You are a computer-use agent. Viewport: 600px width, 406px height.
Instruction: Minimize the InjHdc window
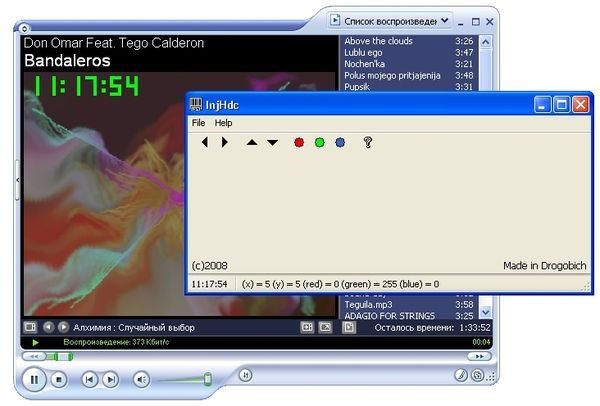pos(542,104)
